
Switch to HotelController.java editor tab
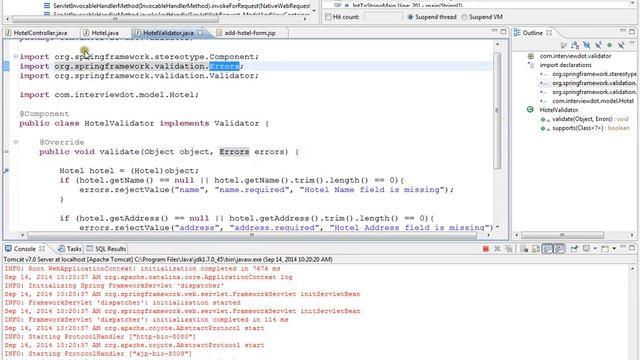pos(37,33)
